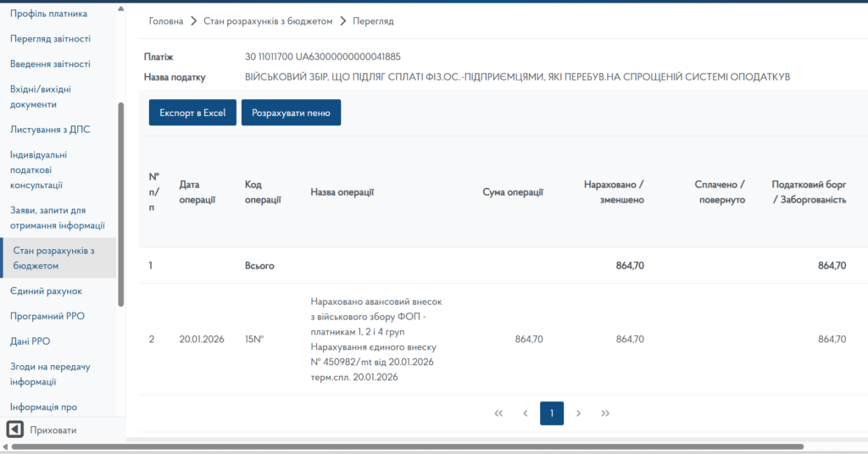Select page 1 in pagination
This screenshot has height=454, width=868.
(x=552, y=413)
